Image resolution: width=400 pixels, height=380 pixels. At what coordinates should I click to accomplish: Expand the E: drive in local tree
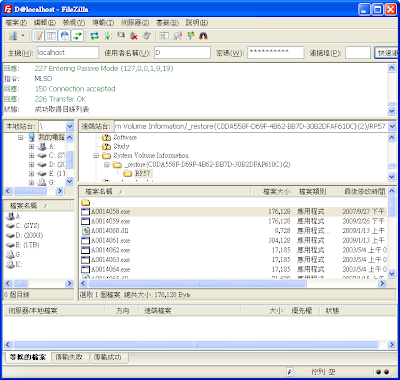pos(31,173)
